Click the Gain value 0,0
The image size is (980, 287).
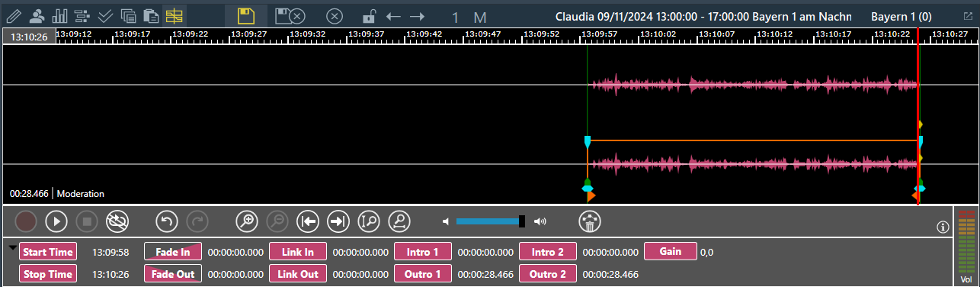point(707,252)
